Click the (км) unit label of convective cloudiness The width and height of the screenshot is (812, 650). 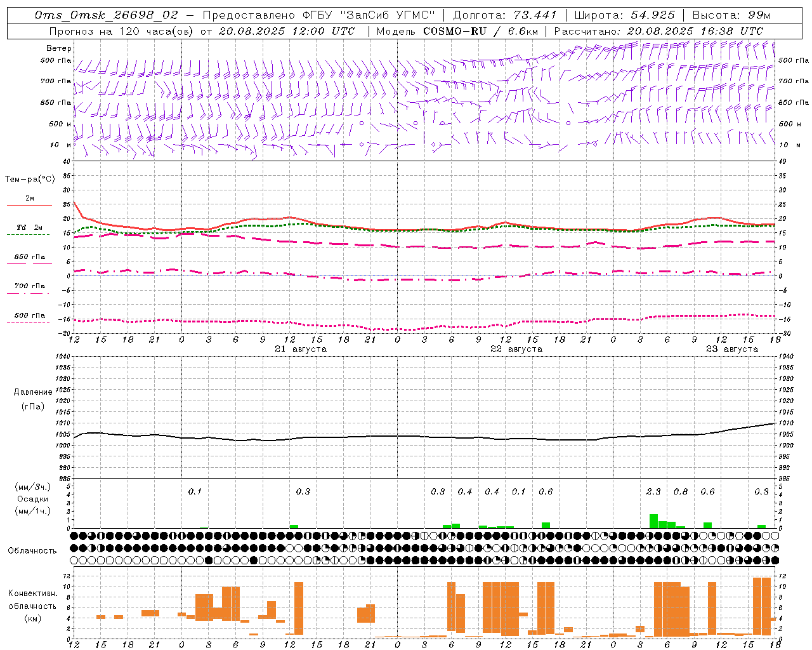pyautogui.click(x=33, y=618)
